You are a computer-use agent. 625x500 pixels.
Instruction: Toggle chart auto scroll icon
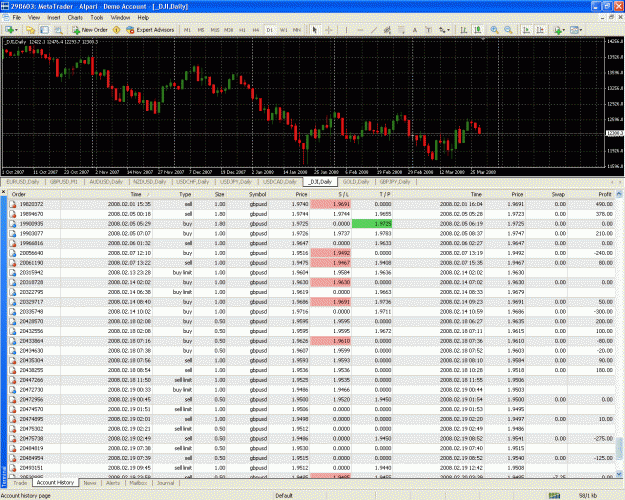click(526, 30)
